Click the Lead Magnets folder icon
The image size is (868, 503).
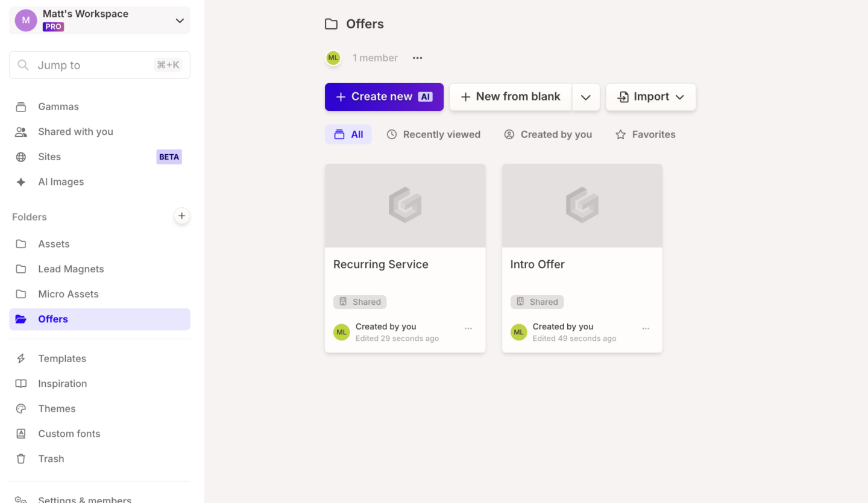click(21, 269)
